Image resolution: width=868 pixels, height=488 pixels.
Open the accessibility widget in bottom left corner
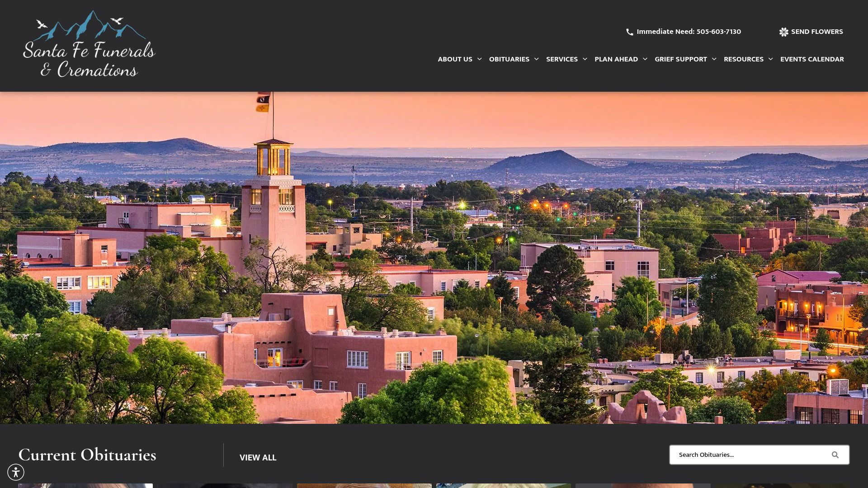point(16,472)
